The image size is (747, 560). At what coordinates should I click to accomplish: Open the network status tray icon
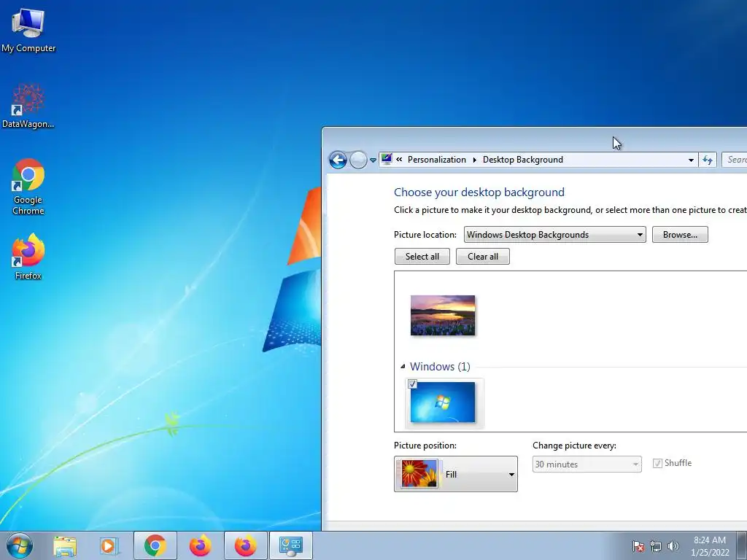(x=656, y=546)
